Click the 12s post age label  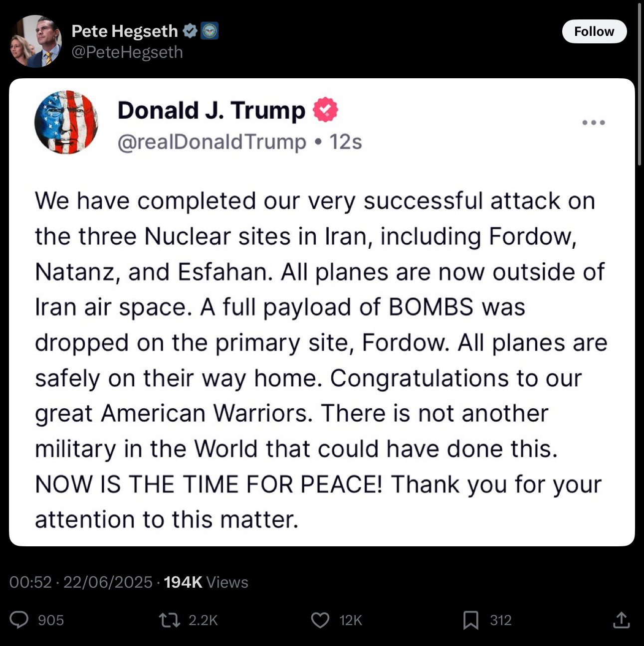[x=345, y=142]
